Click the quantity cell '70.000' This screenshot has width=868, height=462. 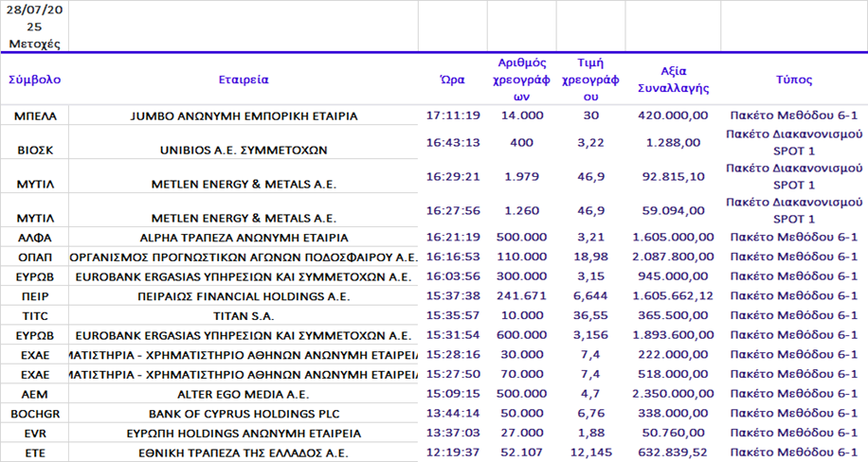click(521, 374)
